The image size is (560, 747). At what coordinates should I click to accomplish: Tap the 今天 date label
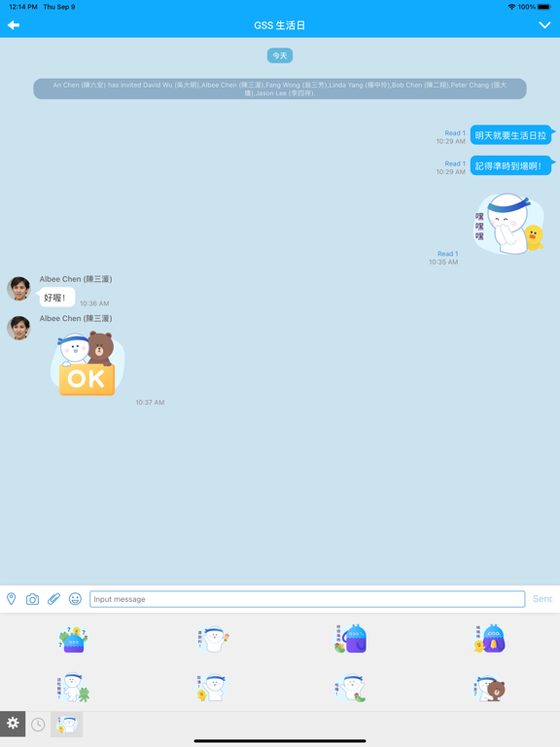280,55
